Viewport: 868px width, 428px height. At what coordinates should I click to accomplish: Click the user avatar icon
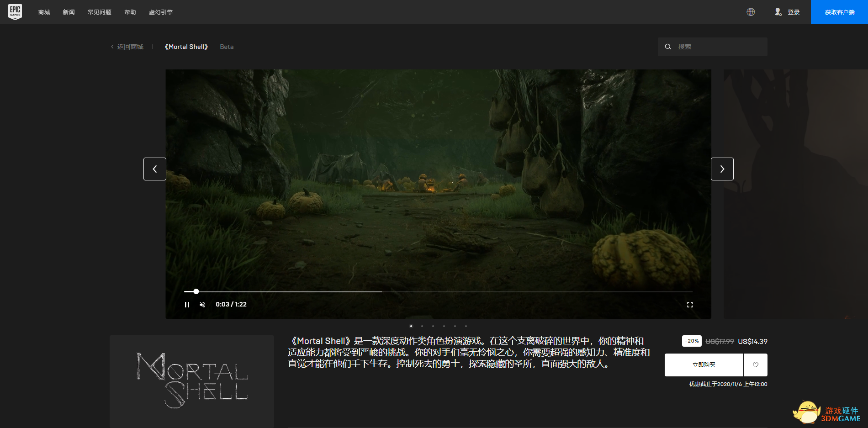click(x=778, y=12)
